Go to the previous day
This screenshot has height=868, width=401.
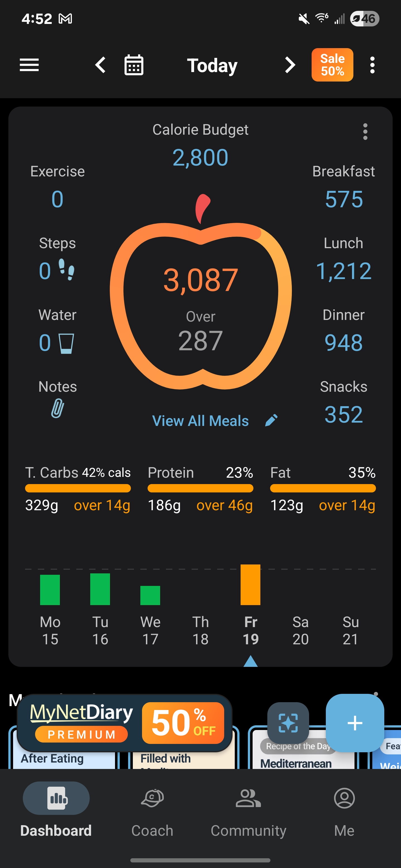click(101, 65)
